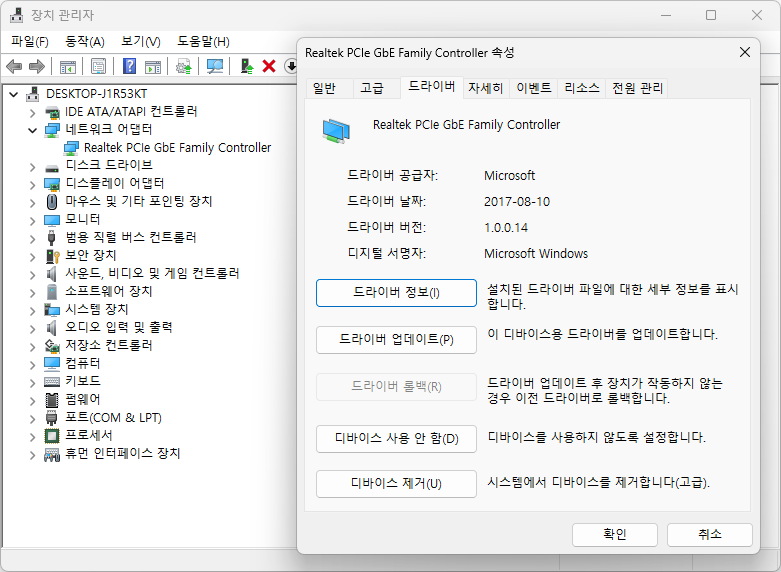This screenshot has height=572, width=781.
Task: Switch to the 이벤트 tab
Action: click(533, 88)
